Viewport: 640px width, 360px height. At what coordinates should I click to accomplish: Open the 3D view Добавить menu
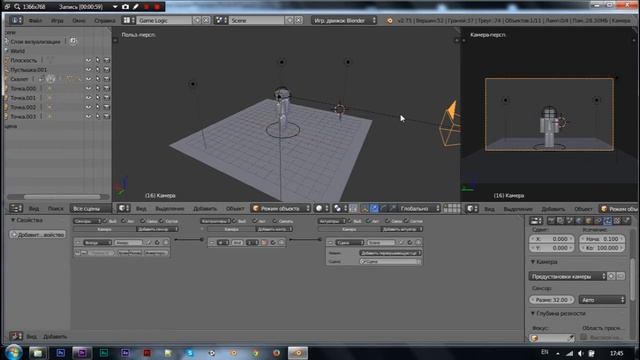click(205, 209)
